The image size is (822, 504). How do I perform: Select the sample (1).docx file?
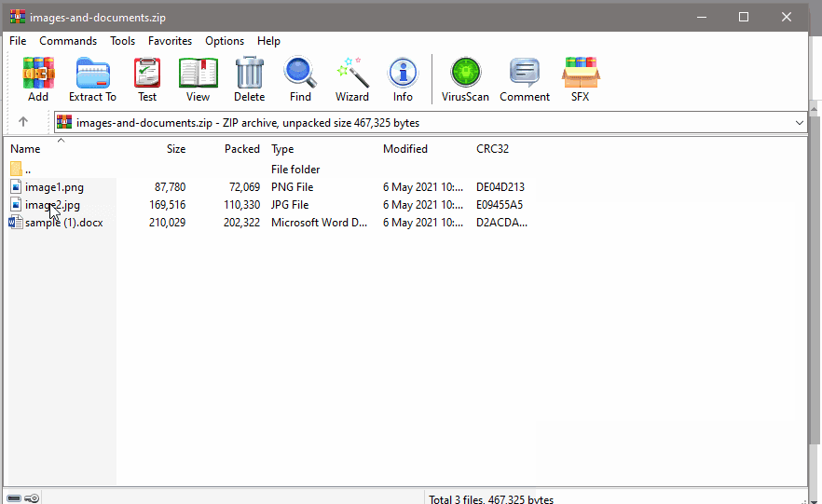click(63, 223)
